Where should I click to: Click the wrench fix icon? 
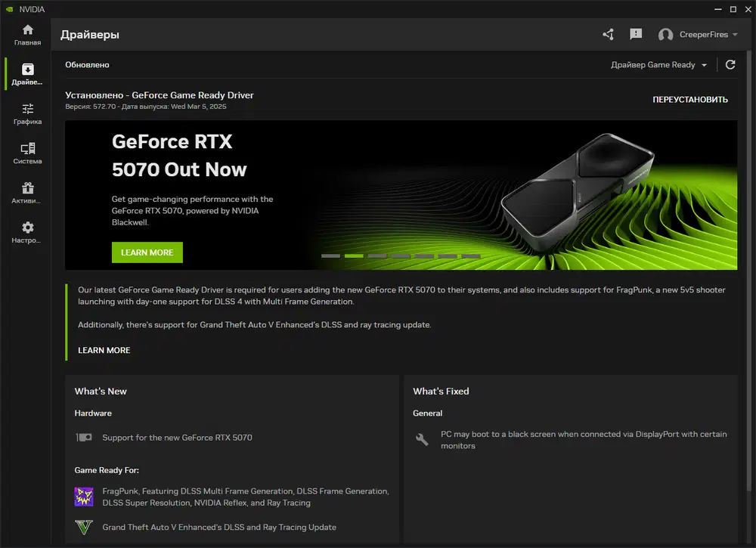[422, 440]
